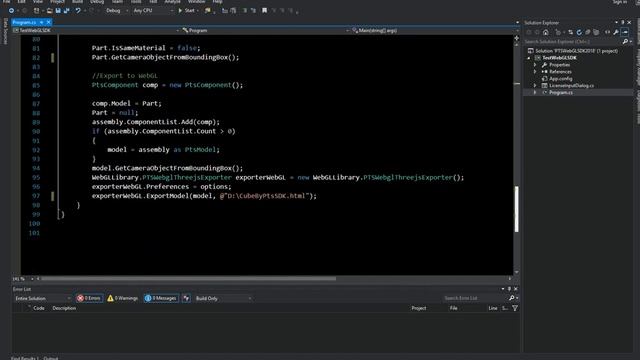Open the Main(string[] args) member dropdown
640x360 pixels.
pos(435,30)
